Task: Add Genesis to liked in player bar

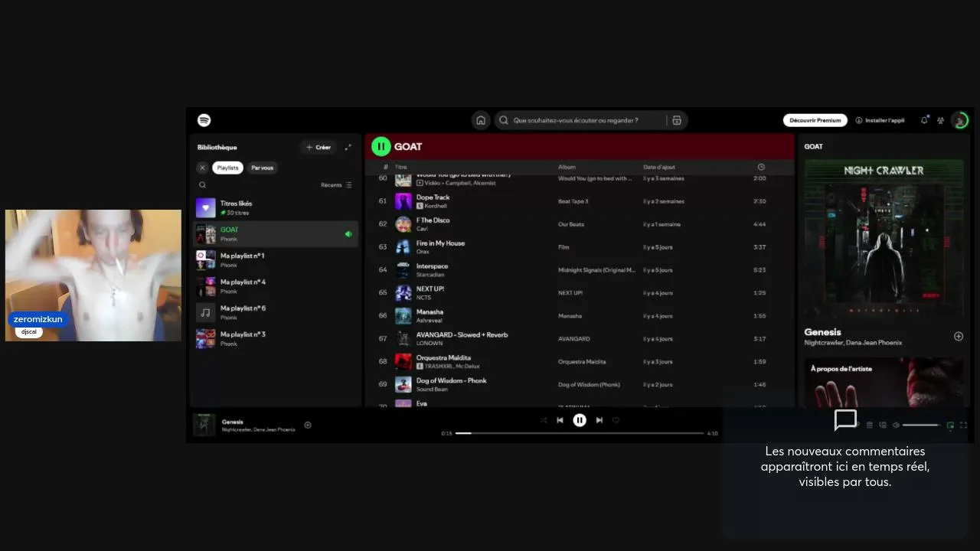Action: [x=308, y=425]
